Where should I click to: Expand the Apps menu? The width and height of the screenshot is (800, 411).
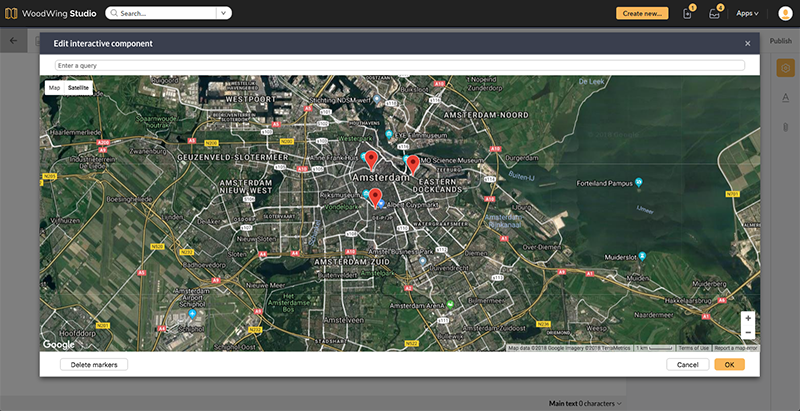pos(747,14)
